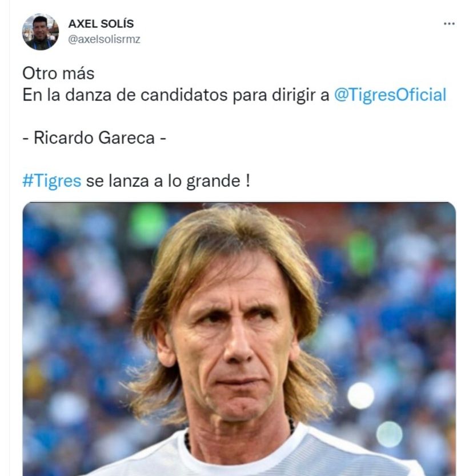Open the #Tigres hashtag
457x476 pixels.
[x=52, y=181]
